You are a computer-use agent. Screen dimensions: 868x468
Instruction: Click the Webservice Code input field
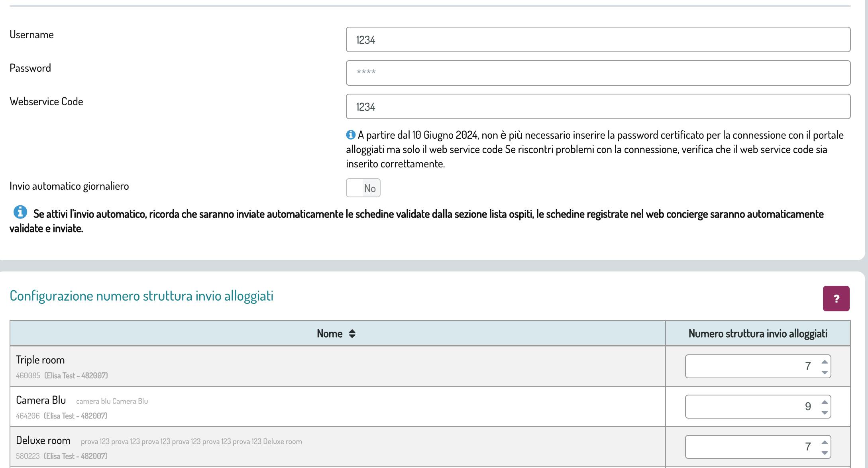598,106
